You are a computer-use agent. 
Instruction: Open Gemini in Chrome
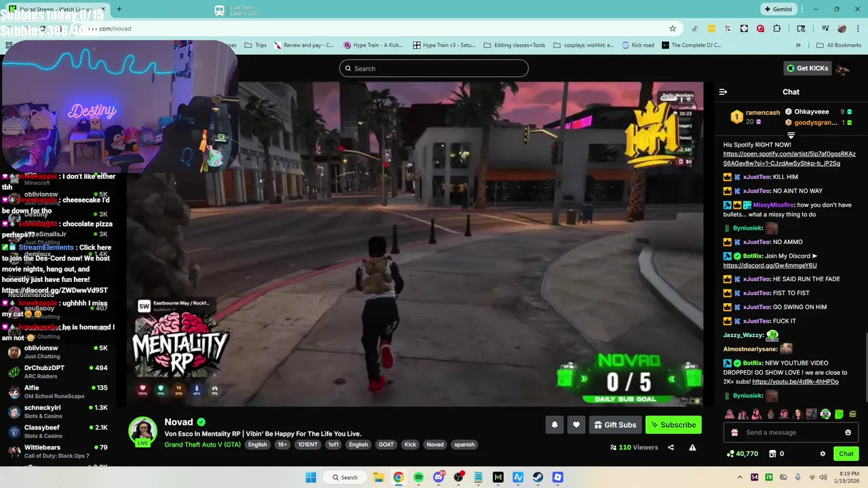point(778,9)
